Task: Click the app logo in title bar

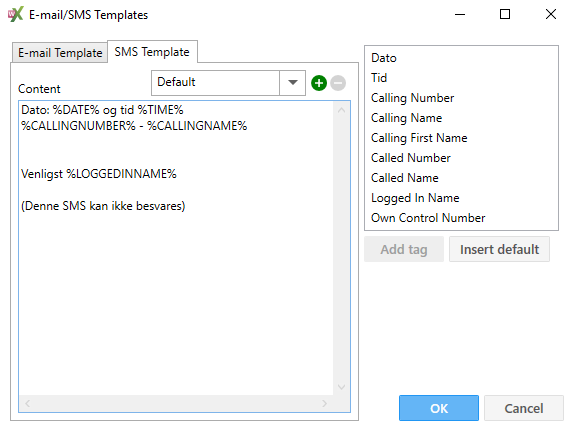Action: pyautogui.click(x=15, y=15)
